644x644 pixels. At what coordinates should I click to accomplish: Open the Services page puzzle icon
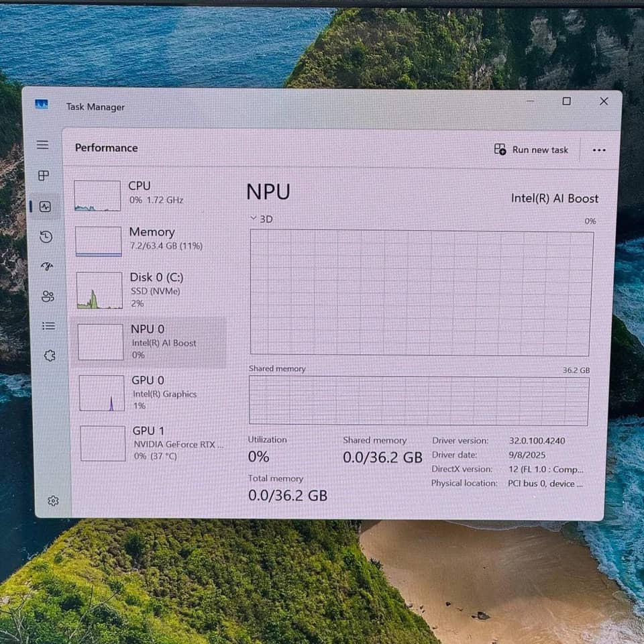(x=50, y=356)
